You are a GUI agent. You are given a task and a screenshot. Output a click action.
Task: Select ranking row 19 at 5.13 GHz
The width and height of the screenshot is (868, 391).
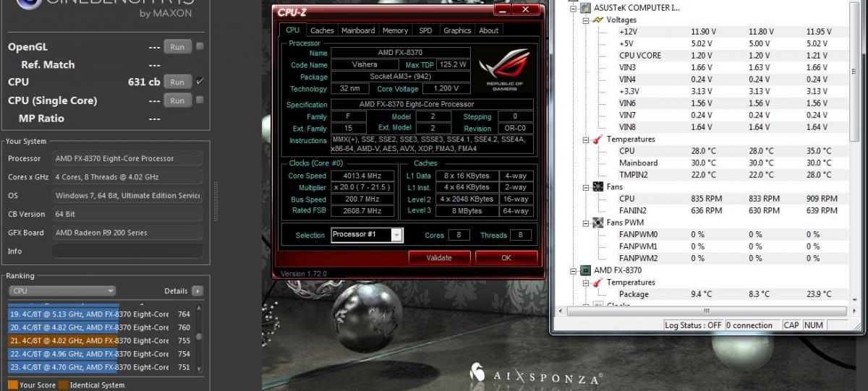click(100, 314)
